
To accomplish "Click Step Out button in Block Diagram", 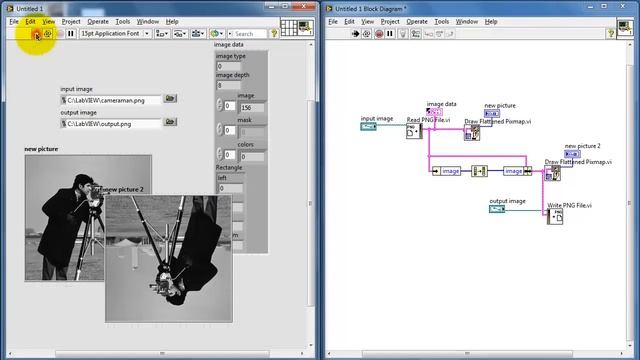I will tap(450, 34).
